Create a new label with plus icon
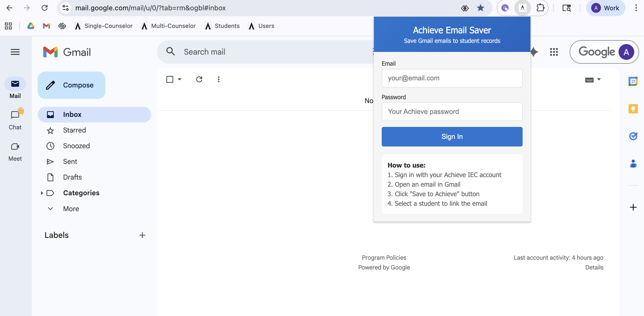Image resolution: width=644 pixels, height=316 pixels. coord(142,235)
